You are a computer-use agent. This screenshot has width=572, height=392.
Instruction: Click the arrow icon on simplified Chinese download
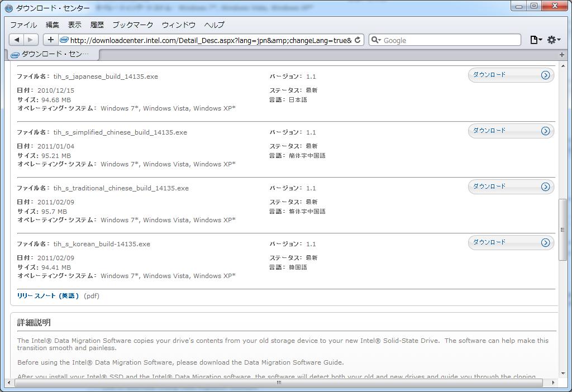pos(545,131)
